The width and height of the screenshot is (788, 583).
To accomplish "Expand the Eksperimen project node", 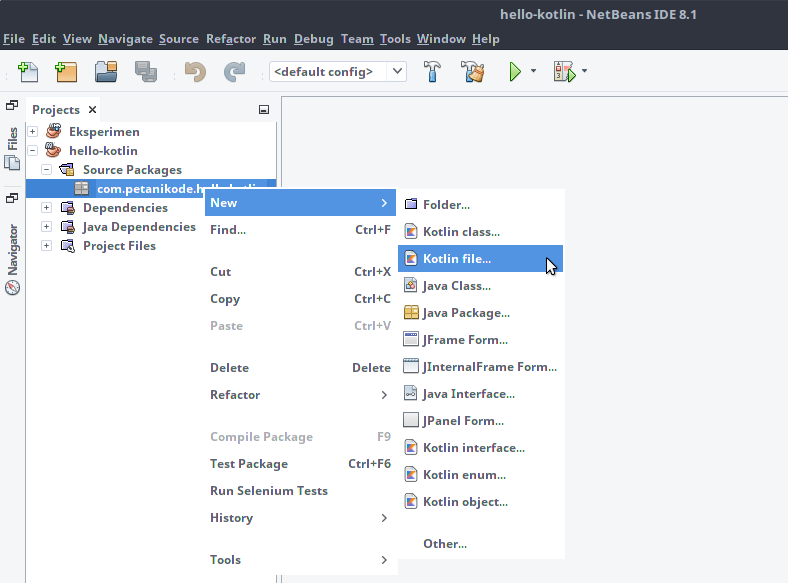I will (33, 132).
